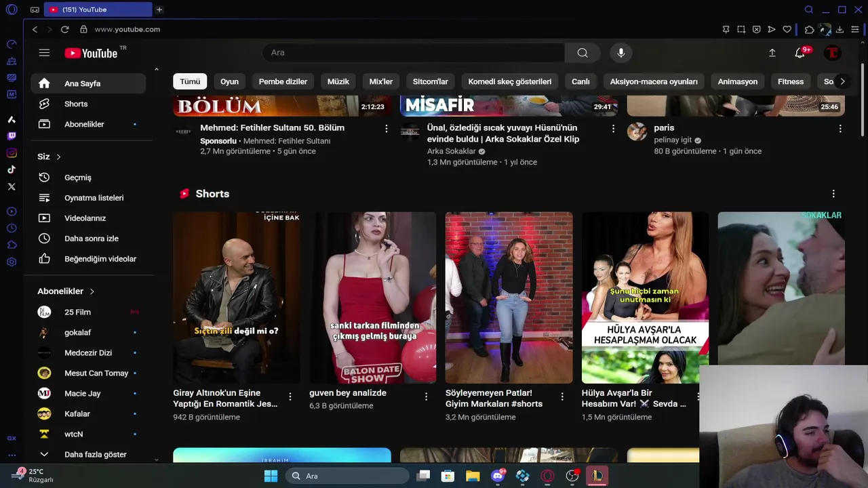The width and height of the screenshot is (868, 488).
Task: Click Windows taskbar search box
Action: pos(347,476)
